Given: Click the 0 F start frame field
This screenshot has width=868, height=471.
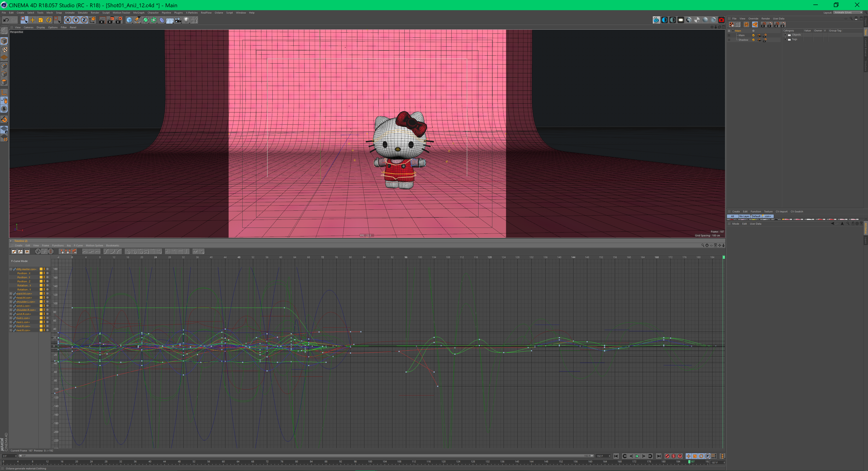Looking at the screenshot, I should [x=9, y=456].
